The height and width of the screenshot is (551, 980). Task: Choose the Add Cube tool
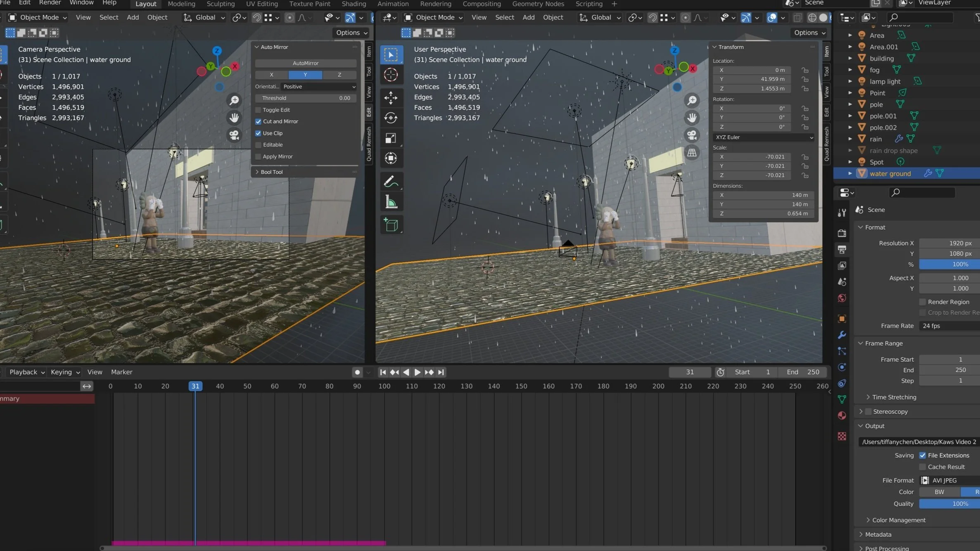point(391,225)
